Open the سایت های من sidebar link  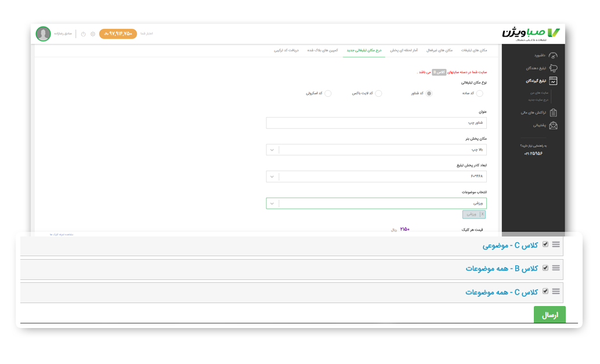point(539,93)
